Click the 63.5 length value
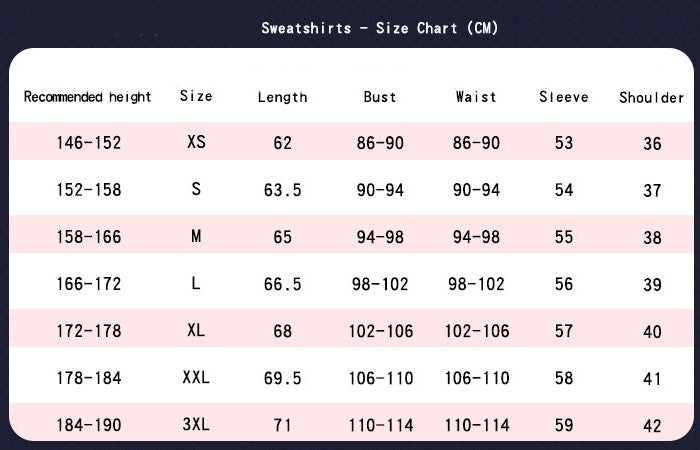Screen dimensions: 700x450 (282, 190)
